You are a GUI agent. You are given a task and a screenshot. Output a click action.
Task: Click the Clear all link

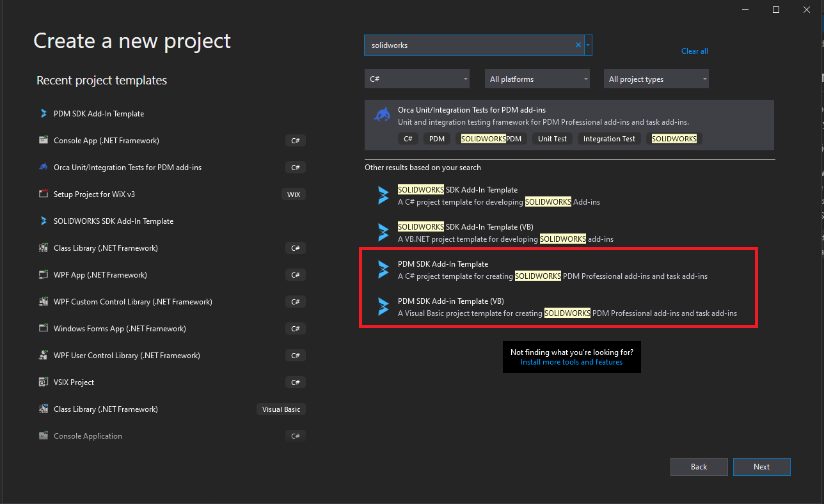click(x=694, y=51)
